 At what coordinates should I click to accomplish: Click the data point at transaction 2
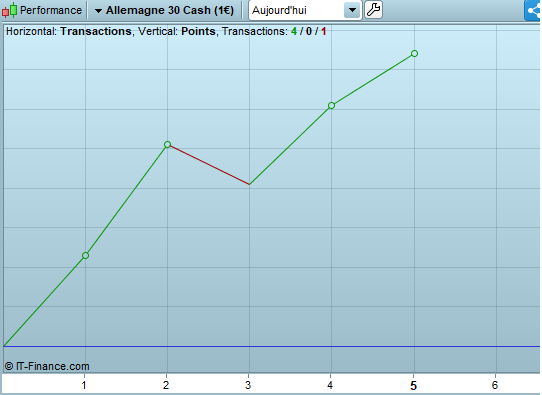click(x=167, y=144)
